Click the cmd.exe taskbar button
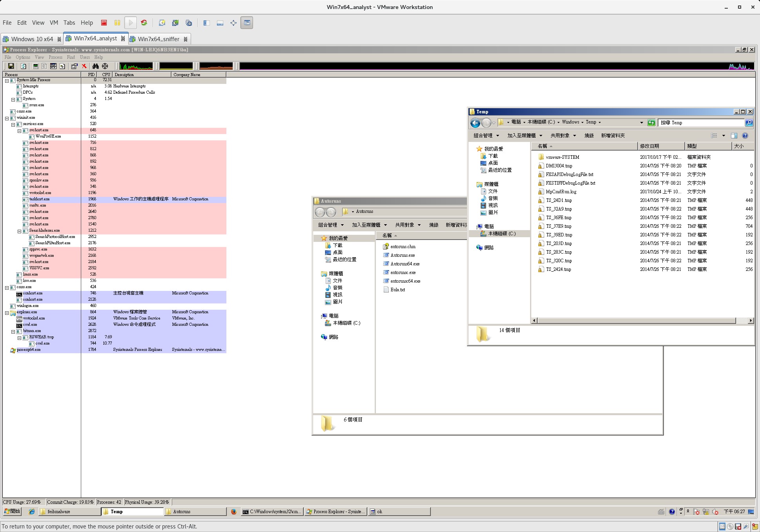Viewport: 760px width, 532px height. click(272, 512)
